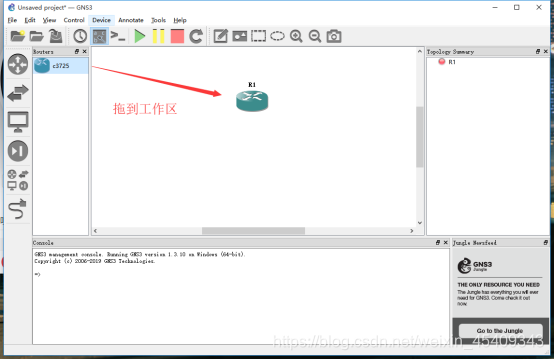Browse end devices monitor icon
This screenshot has height=360, width=554.
[18, 122]
